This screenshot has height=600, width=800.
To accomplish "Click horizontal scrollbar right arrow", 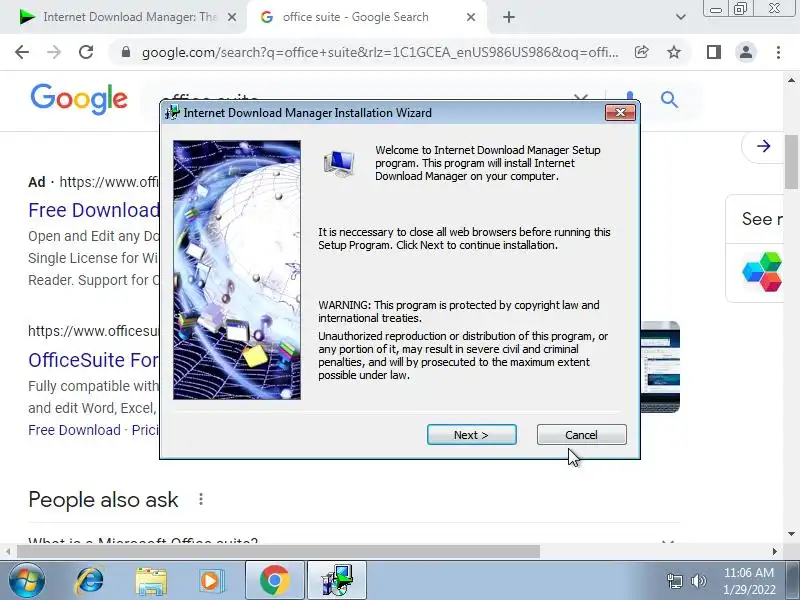I will (775, 552).
